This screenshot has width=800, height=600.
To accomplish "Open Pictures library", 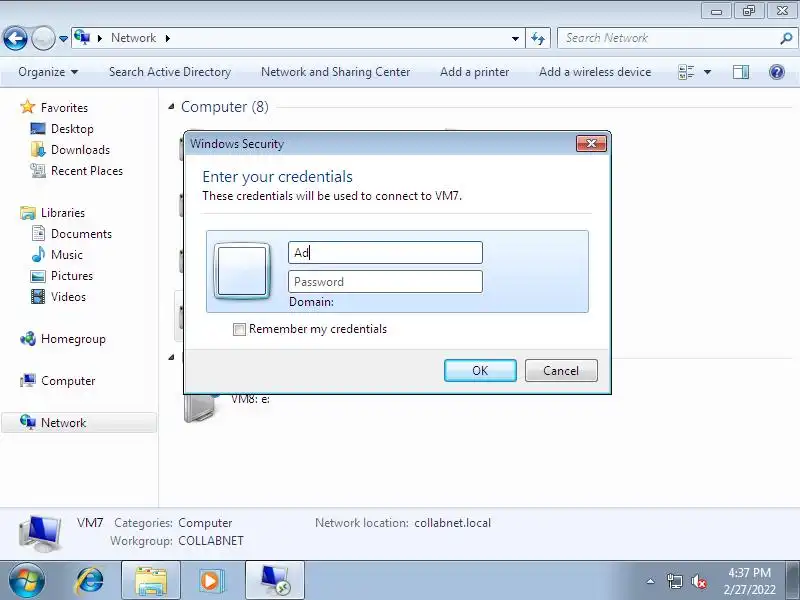I will pyautogui.click(x=62, y=276).
